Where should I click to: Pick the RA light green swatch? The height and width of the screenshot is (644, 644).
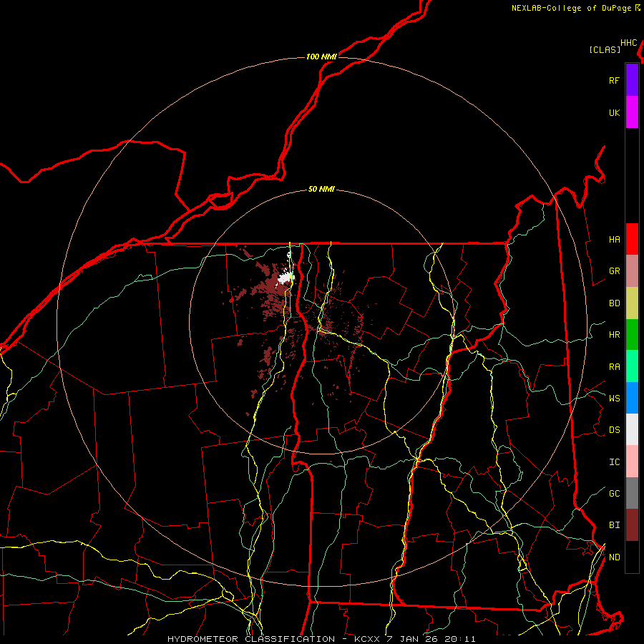pos(632,366)
